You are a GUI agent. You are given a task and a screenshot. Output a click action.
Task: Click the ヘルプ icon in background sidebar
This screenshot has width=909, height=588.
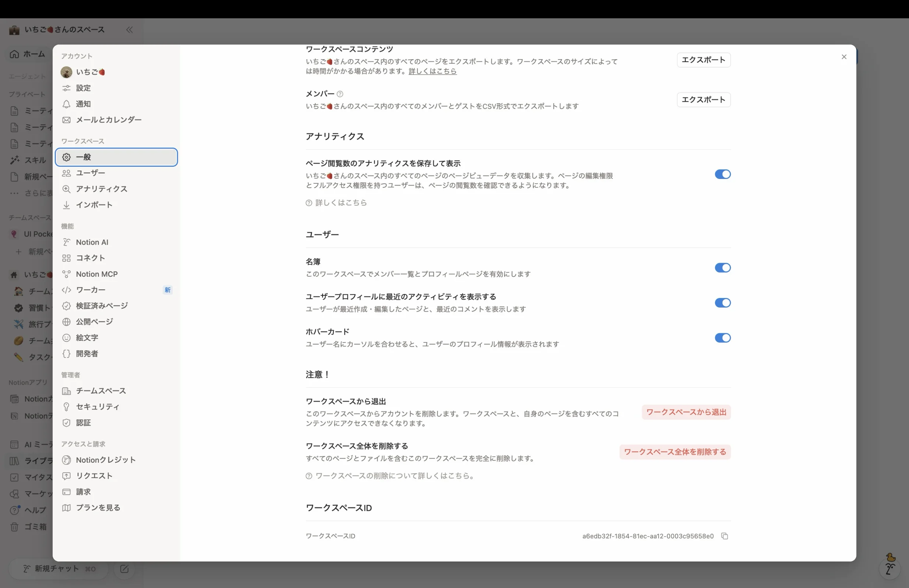(x=14, y=510)
